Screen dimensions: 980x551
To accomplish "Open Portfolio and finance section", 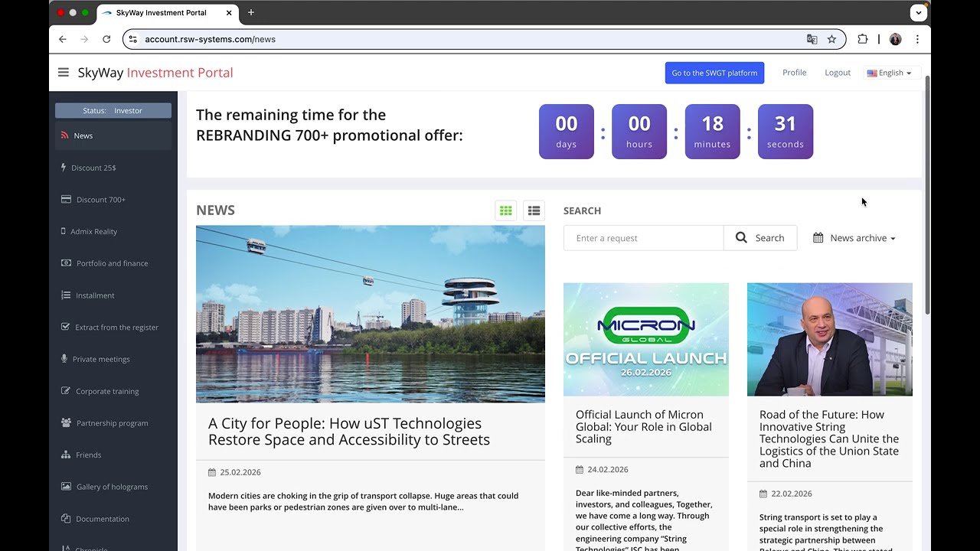I will pos(113,263).
